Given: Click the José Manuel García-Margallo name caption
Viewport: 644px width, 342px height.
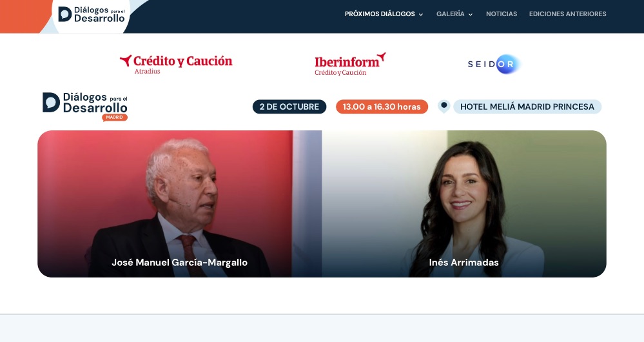Looking at the screenshot, I should click(179, 263).
